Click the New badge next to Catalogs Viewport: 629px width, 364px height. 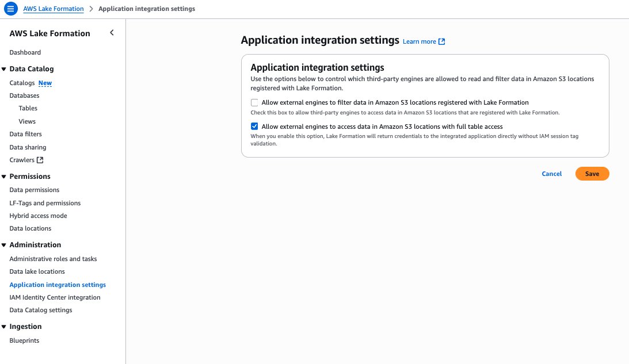click(x=45, y=83)
